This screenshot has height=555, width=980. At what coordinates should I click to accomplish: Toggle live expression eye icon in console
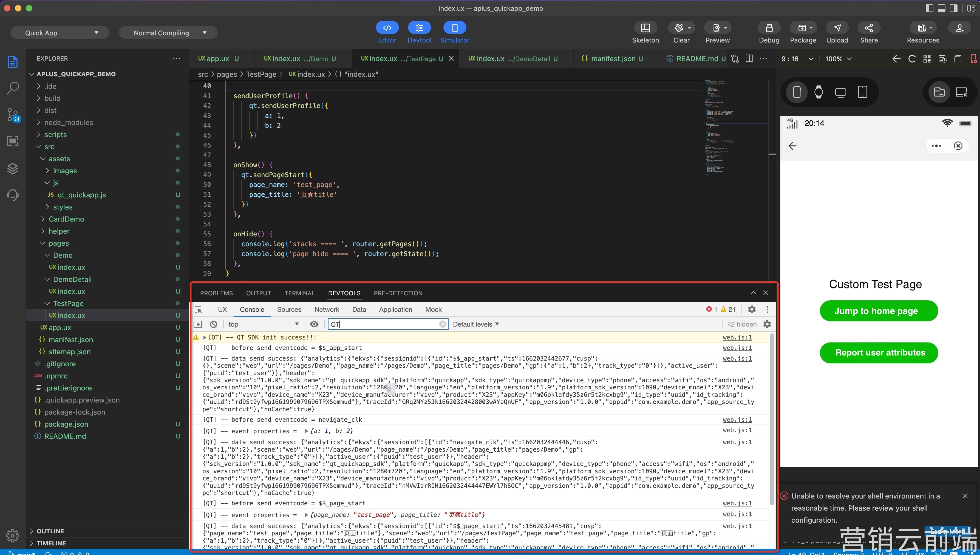(314, 324)
